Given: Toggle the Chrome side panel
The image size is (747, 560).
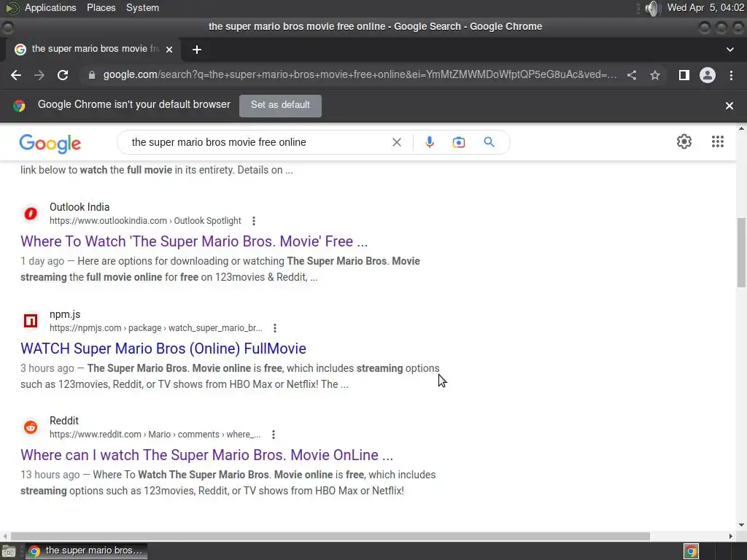Looking at the screenshot, I should tap(684, 75).
